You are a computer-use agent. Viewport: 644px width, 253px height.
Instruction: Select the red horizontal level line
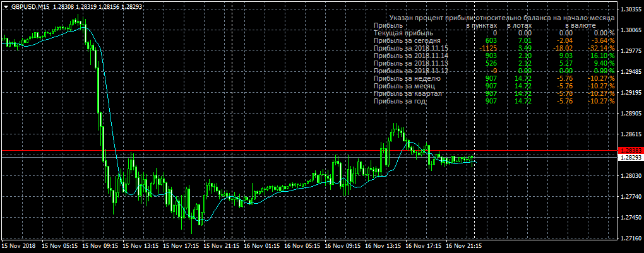(309, 151)
